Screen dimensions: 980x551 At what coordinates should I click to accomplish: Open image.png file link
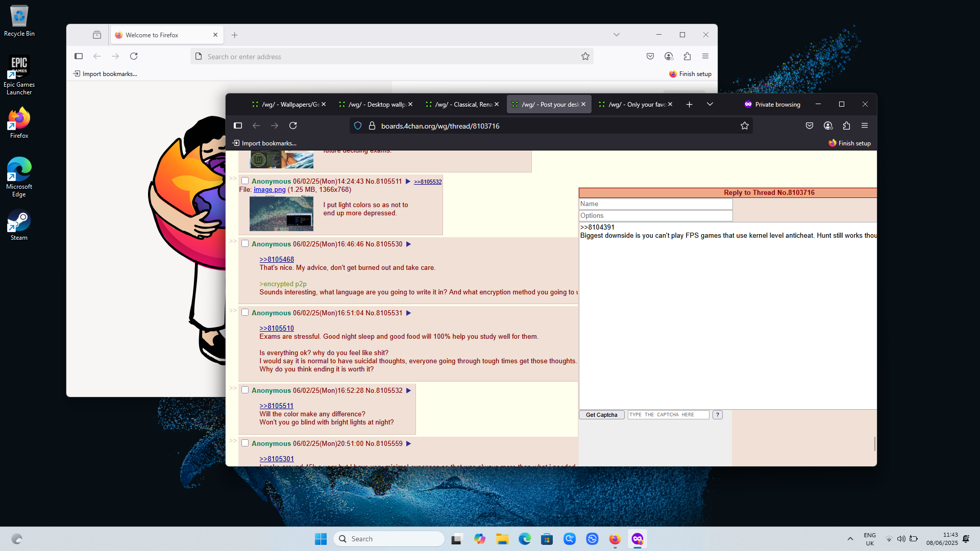point(269,189)
